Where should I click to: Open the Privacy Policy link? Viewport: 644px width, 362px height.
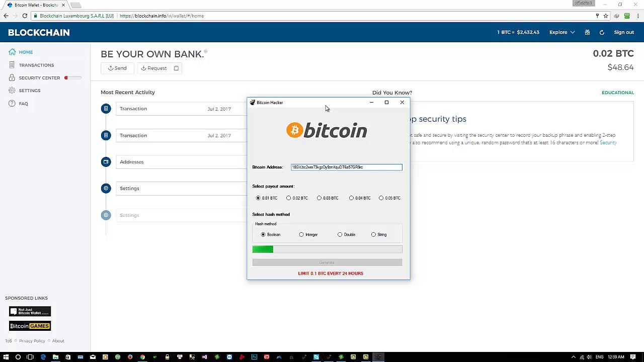coord(32,341)
